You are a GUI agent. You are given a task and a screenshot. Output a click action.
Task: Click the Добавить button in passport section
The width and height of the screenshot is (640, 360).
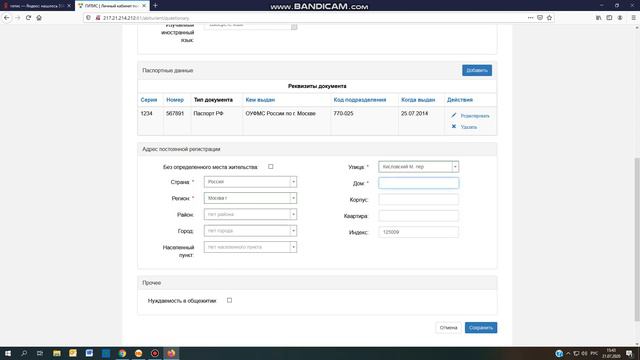pyautogui.click(x=477, y=70)
